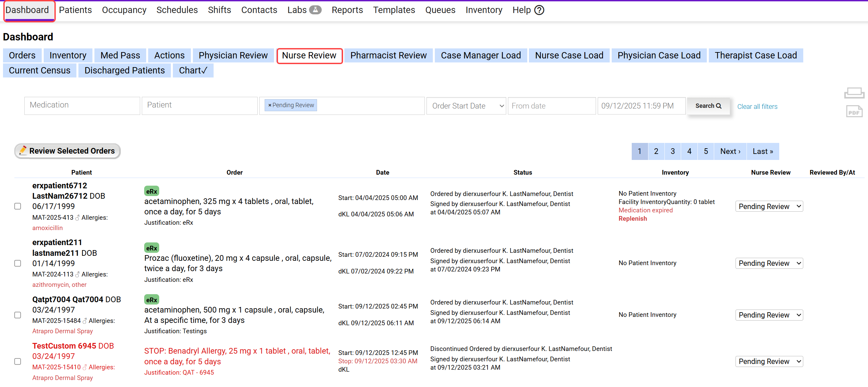The height and width of the screenshot is (387, 868).
Task: Click the Medication search field
Action: pos(82,106)
